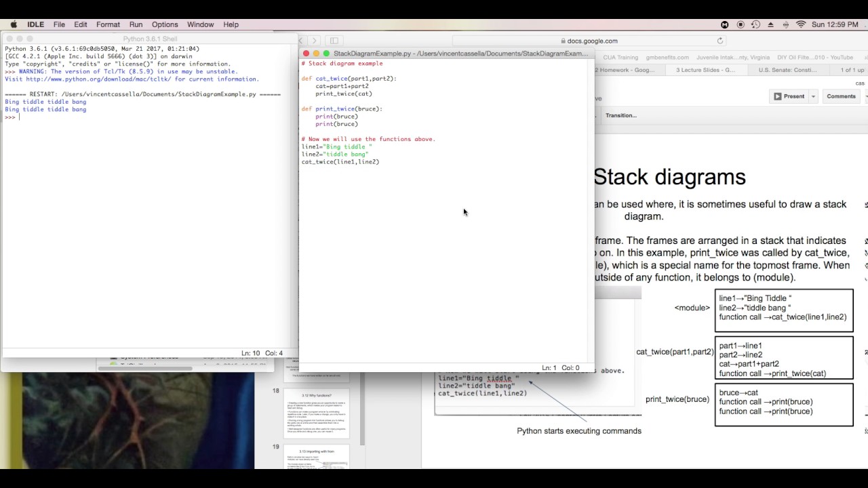Open the Window menu

tap(200, 24)
